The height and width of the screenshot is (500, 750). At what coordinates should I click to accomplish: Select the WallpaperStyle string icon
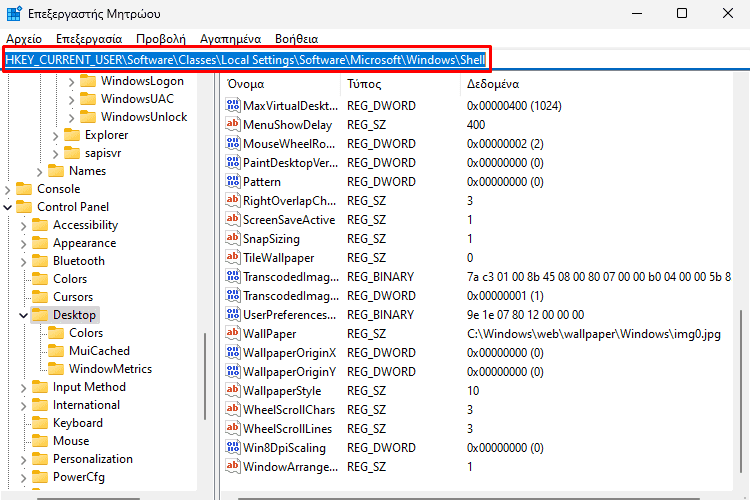coord(233,390)
